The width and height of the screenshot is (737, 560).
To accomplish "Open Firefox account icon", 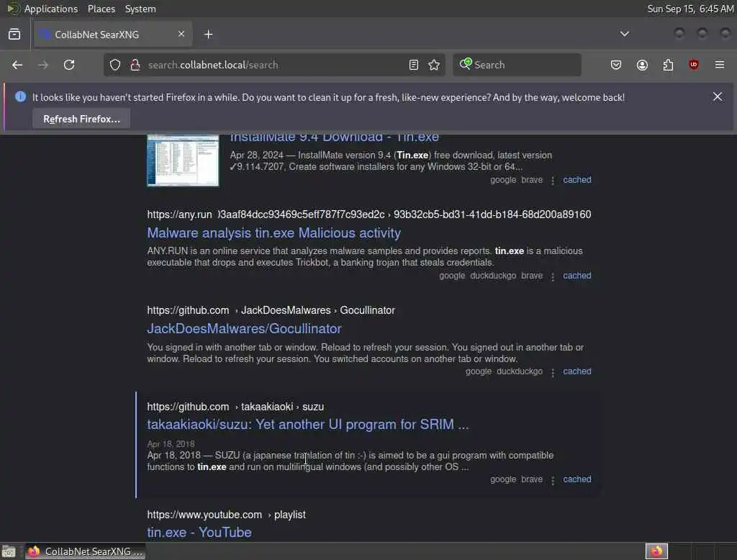I will tap(642, 65).
